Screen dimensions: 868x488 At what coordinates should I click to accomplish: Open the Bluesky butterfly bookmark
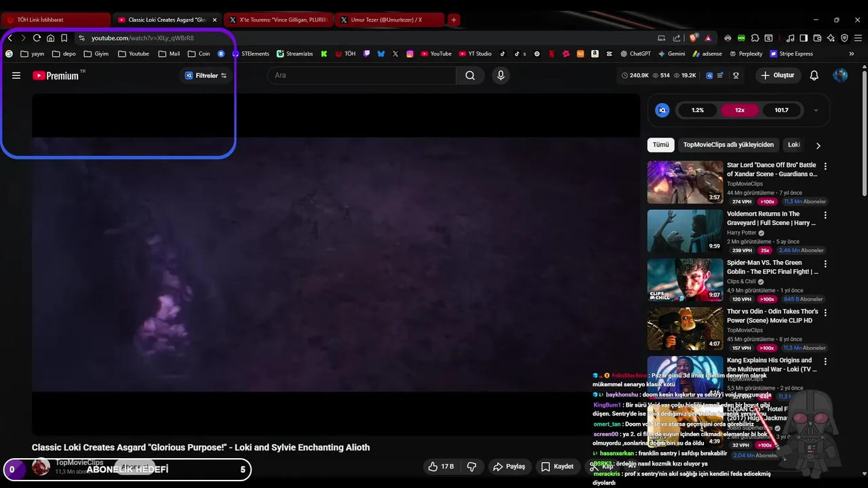pos(381,54)
